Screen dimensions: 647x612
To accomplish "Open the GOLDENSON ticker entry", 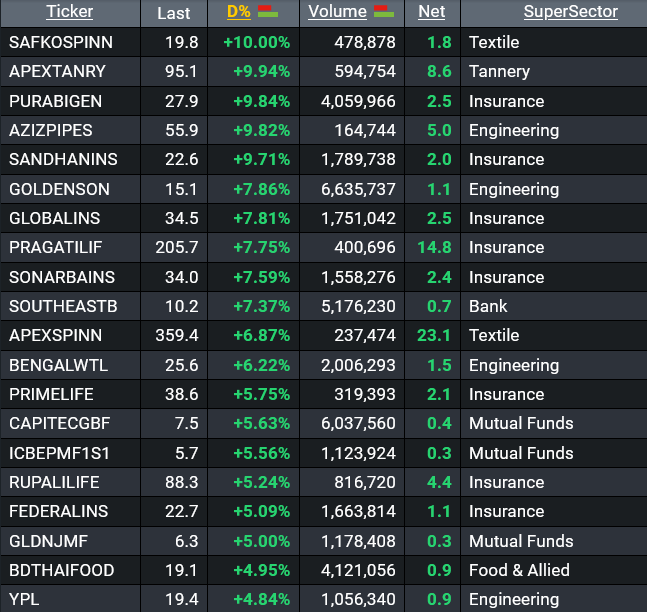I will coord(60,189).
